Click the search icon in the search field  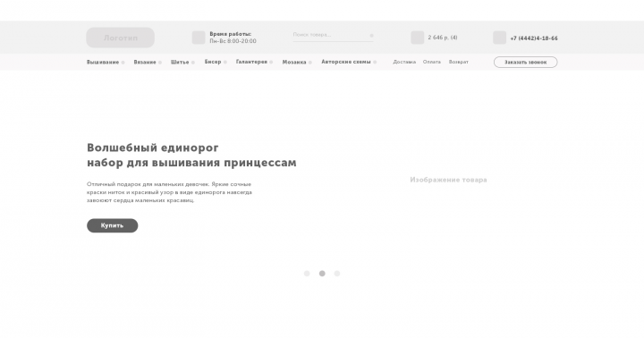(372, 36)
